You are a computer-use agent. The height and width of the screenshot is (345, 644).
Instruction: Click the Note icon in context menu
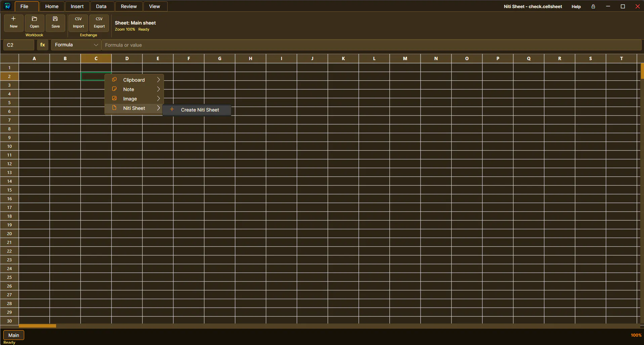114,89
